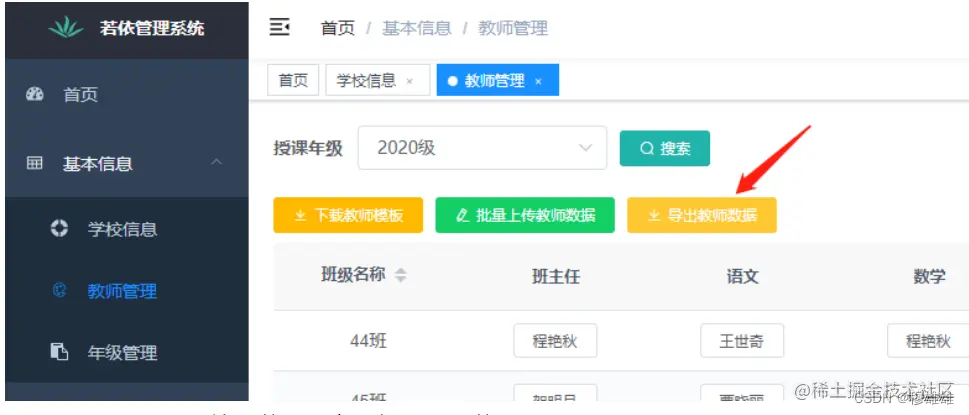
Task: Open 年级管理 in the sidebar
Action: (x=127, y=353)
